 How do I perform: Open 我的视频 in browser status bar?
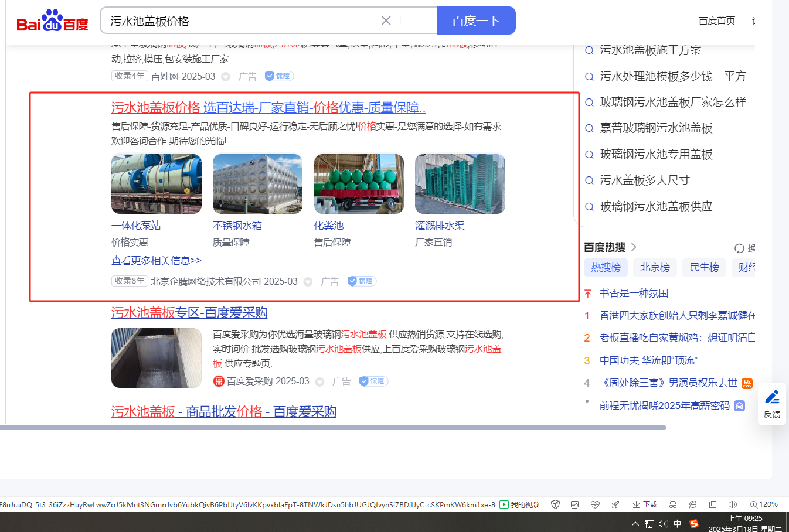click(519, 504)
